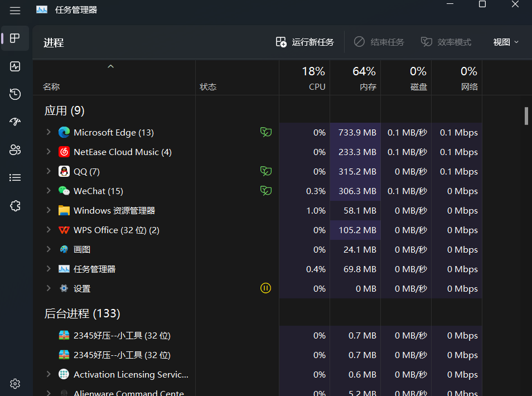Viewport: 532px width, 396px height.
Task: Click the WeChat app icon
Action: (64, 191)
